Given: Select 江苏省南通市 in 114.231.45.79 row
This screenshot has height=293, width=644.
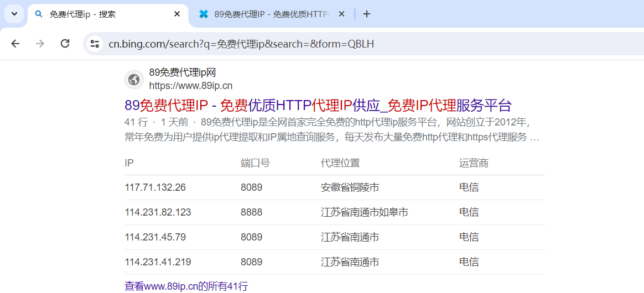Looking at the screenshot, I should point(350,237).
